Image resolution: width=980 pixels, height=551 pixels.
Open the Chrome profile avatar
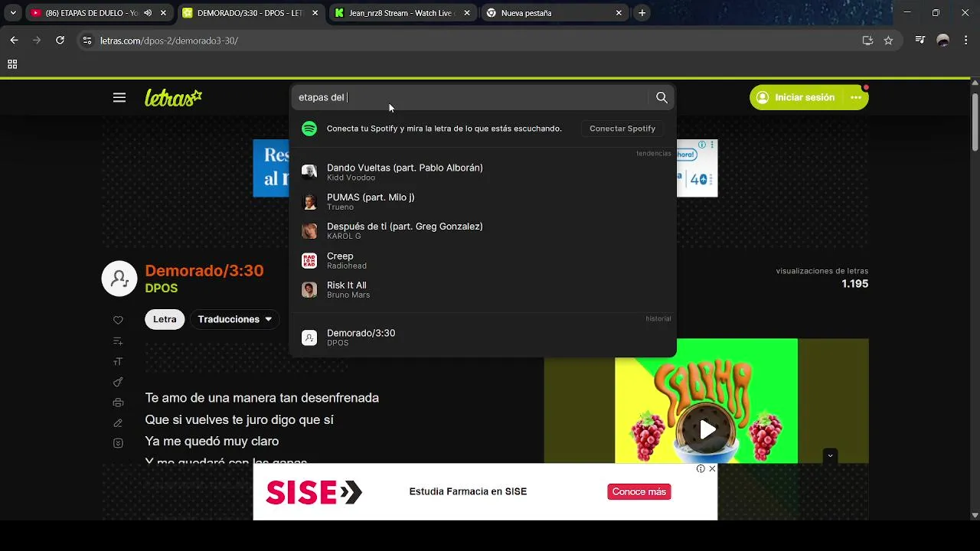943,41
